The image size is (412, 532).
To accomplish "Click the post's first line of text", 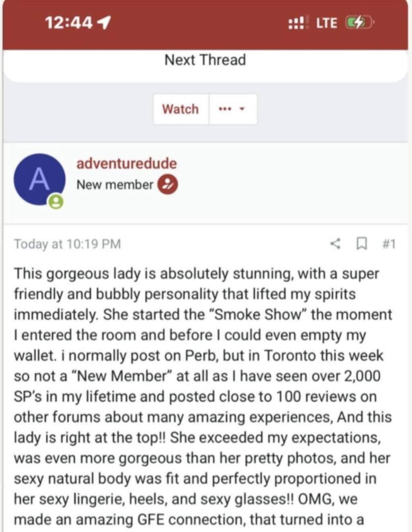I will coord(196,274).
